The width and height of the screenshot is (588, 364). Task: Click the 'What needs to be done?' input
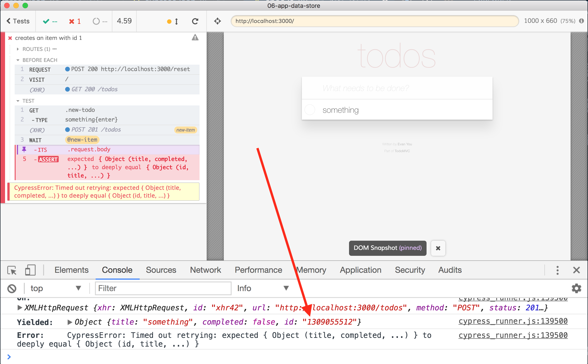(397, 88)
